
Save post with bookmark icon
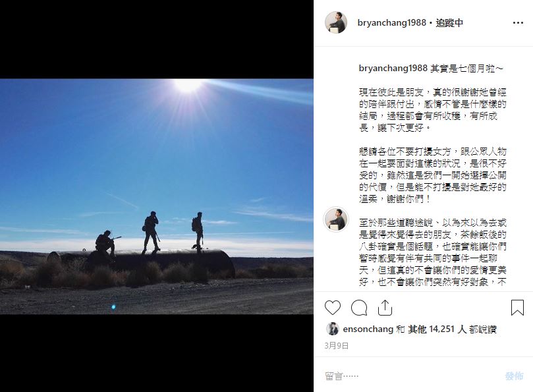pyautogui.click(x=517, y=308)
